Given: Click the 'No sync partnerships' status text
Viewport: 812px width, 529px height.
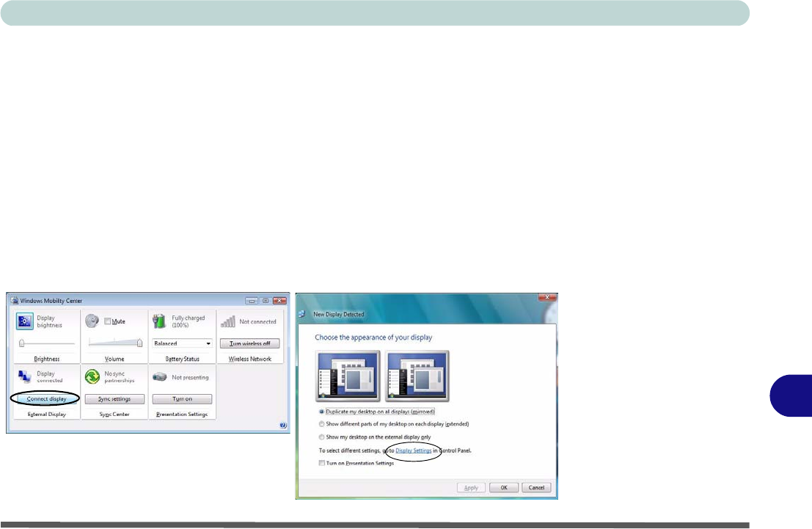Looking at the screenshot, I should tap(119, 376).
